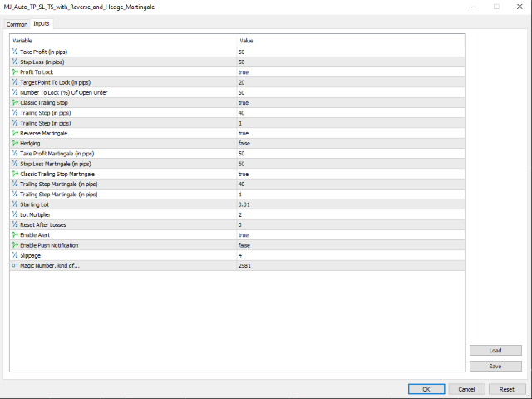Select the Slippage value 4
This screenshot has width=532, height=399.
coord(240,255)
